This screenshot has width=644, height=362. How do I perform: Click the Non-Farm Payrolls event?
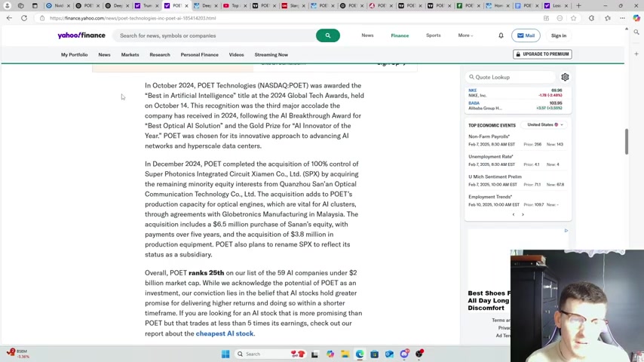click(x=489, y=137)
